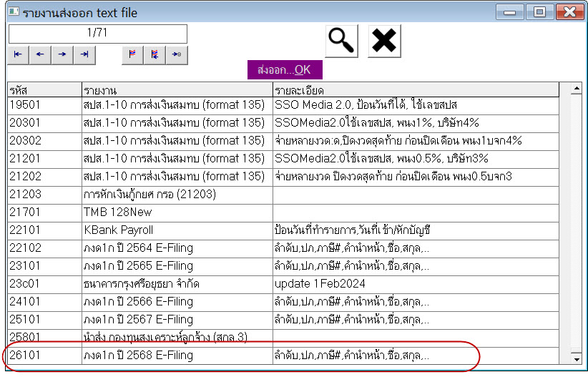Image resolution: width=588 pixels, height=377 pixels.
Task: Click ภงด1ก ปี 2568 E-Filing report
Action: point(138,356)
